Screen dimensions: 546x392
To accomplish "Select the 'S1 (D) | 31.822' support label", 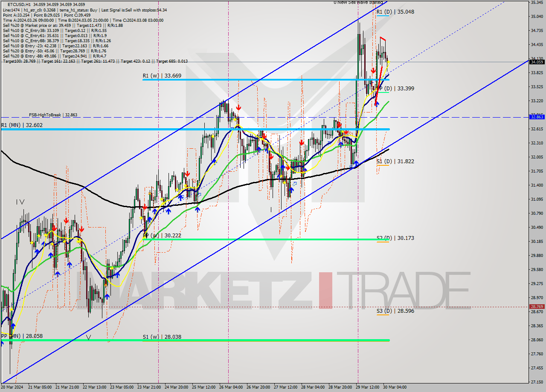I will [395, 161].
